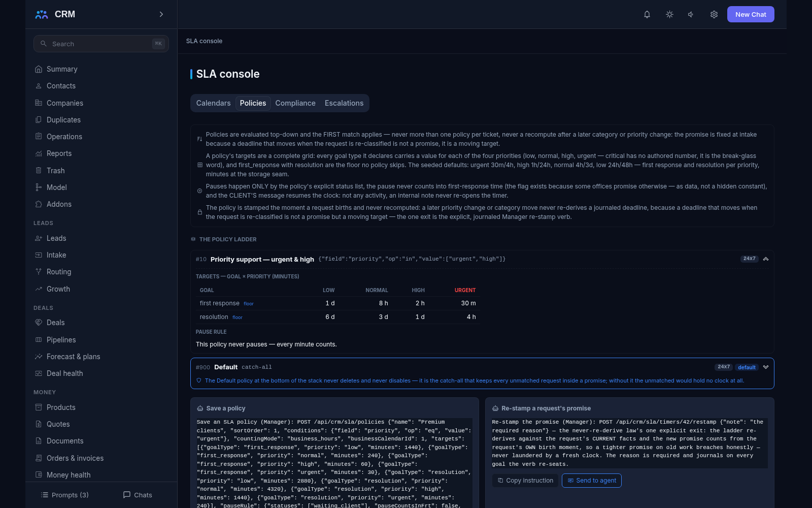
Task: Open Summary from sidebar
Action: 101,69
